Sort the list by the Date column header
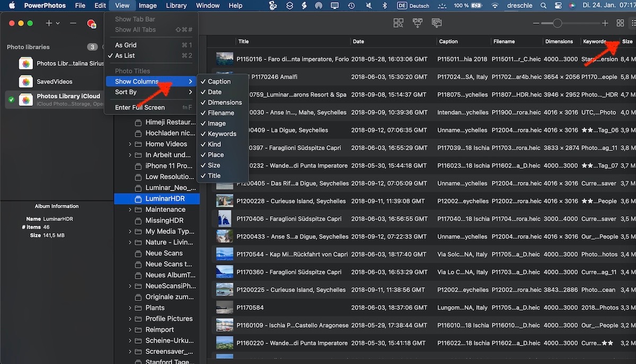The image size is (636, 364). coord(359,41)
